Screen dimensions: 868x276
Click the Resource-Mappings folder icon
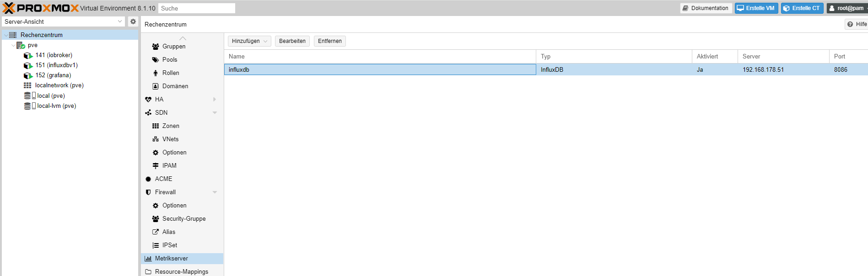[148, 272]
